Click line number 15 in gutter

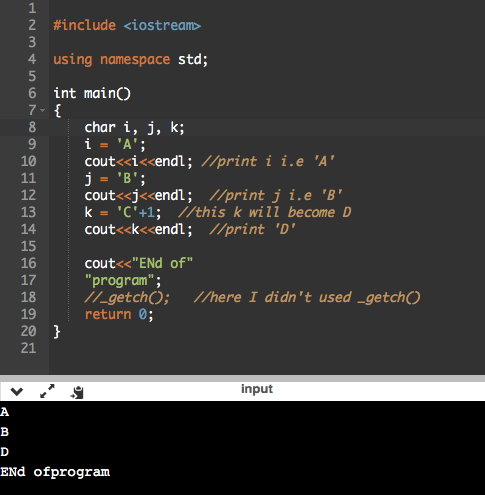(x=28, y=246)
